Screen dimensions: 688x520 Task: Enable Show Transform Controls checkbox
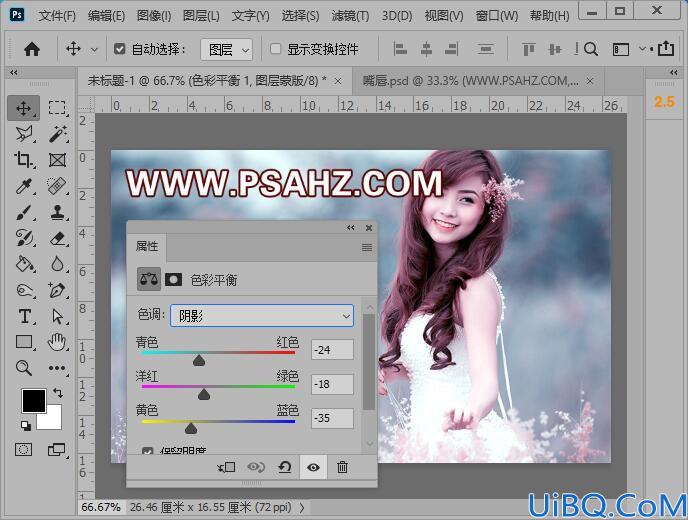pos(276,49)
